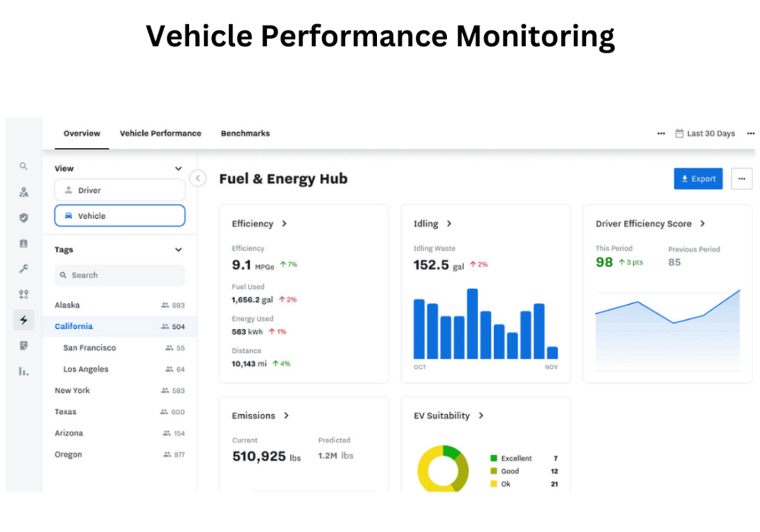Collapse the Tags section chevron
Image resolution: width=760 pixels, height=532 pixels.
(179, 249)
